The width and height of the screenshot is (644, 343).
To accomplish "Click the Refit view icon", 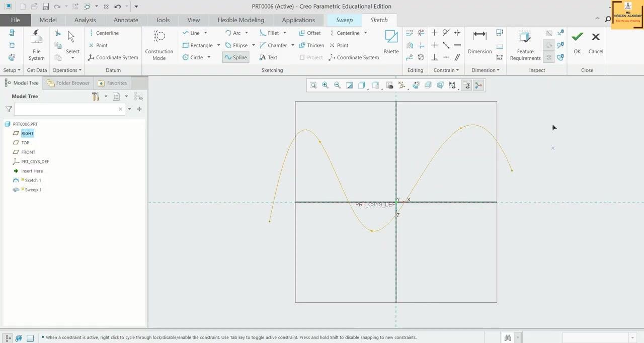I will tap(313, 85).
